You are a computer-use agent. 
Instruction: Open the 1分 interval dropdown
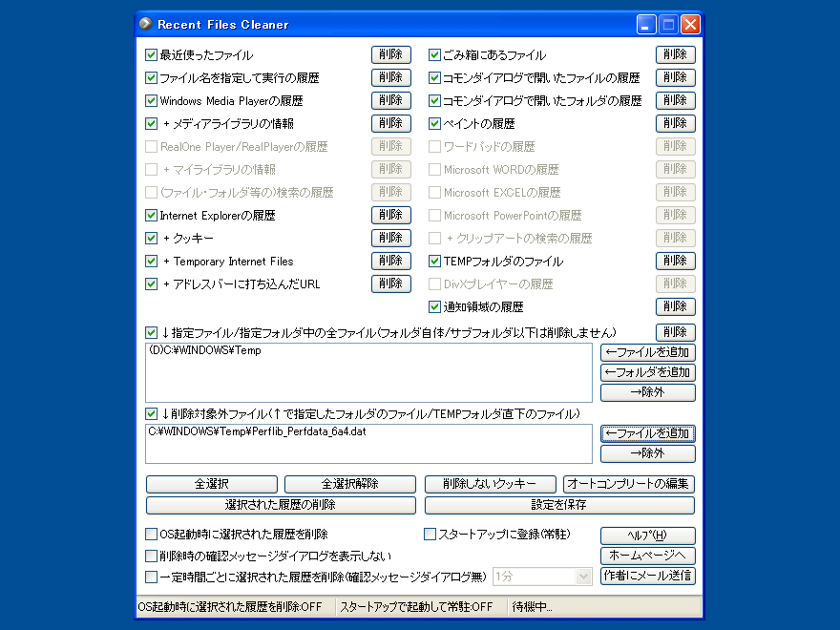583,577
